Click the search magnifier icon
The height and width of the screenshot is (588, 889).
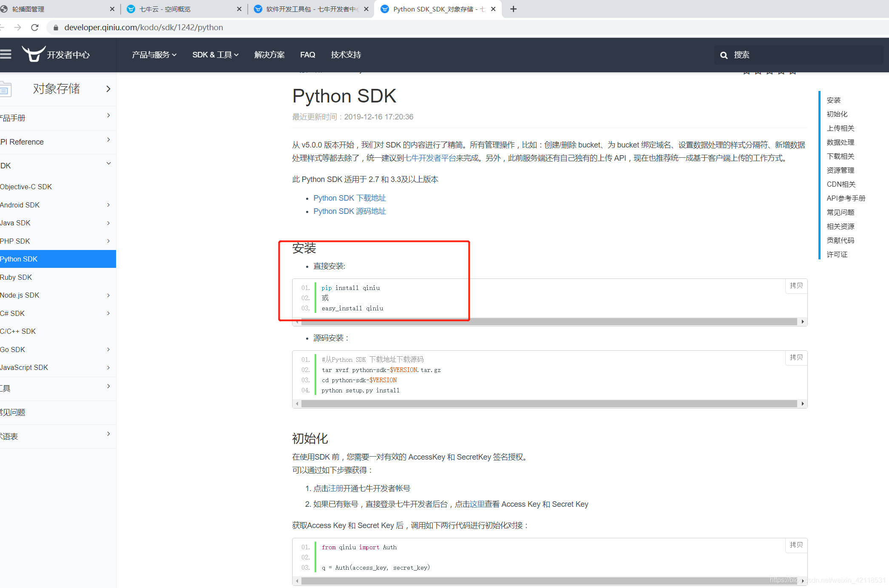(x=724, y=55)
